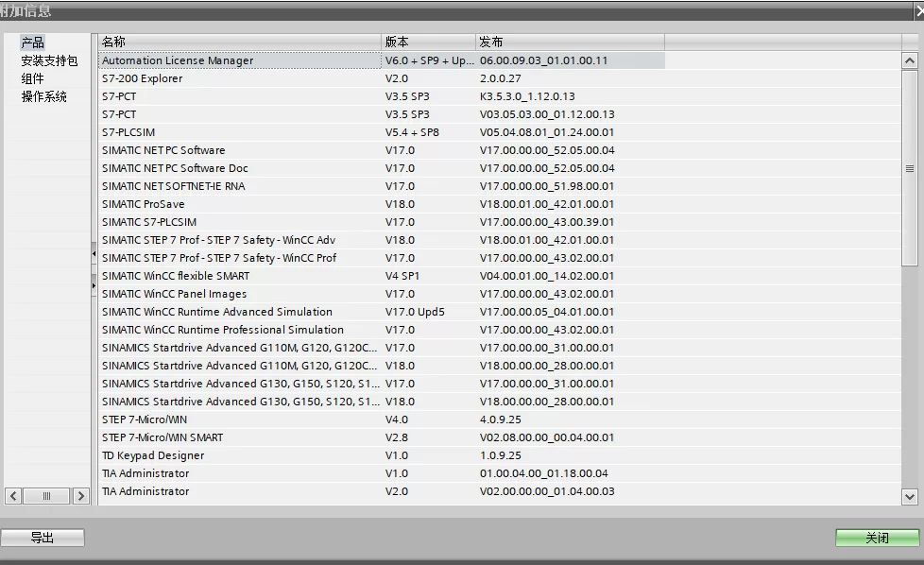Click left arrow of navigation scrollbar
This screenshot has width=924, height=565.
(x=13, y=496)
